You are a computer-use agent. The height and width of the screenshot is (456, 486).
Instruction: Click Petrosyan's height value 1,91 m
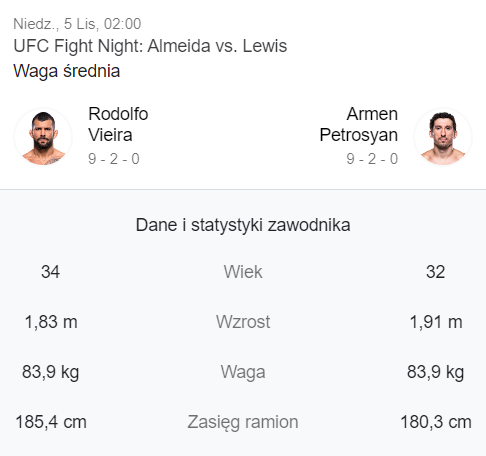(436, 322)
